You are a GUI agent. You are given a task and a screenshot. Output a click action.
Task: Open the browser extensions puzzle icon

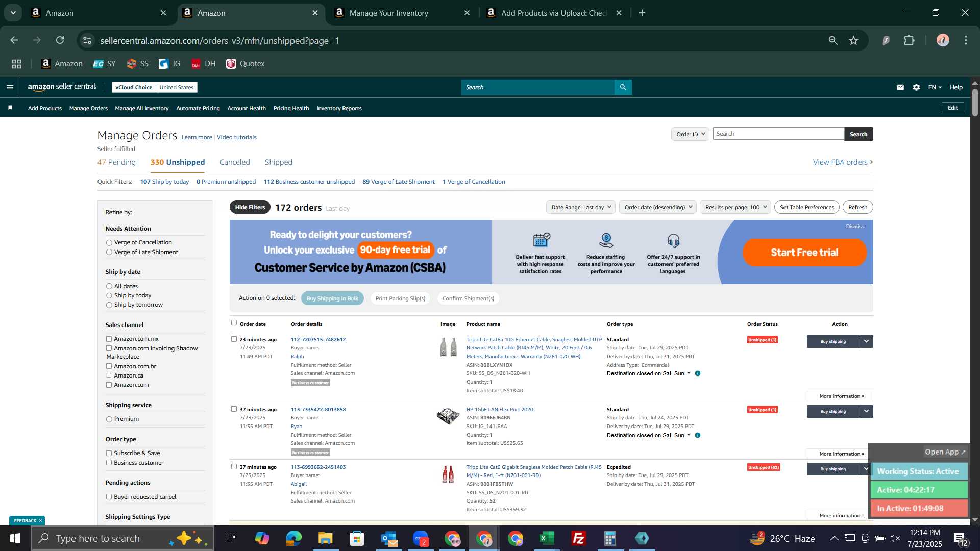910,40
